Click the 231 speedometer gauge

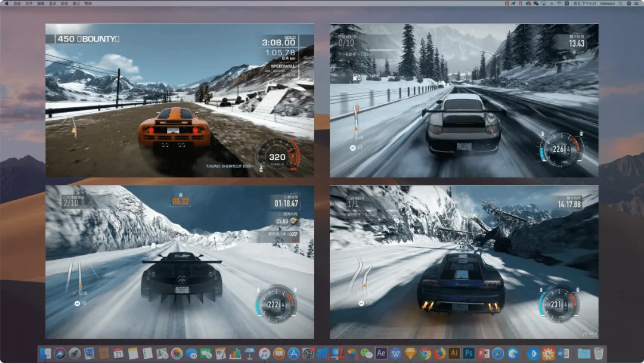point(559,304)
